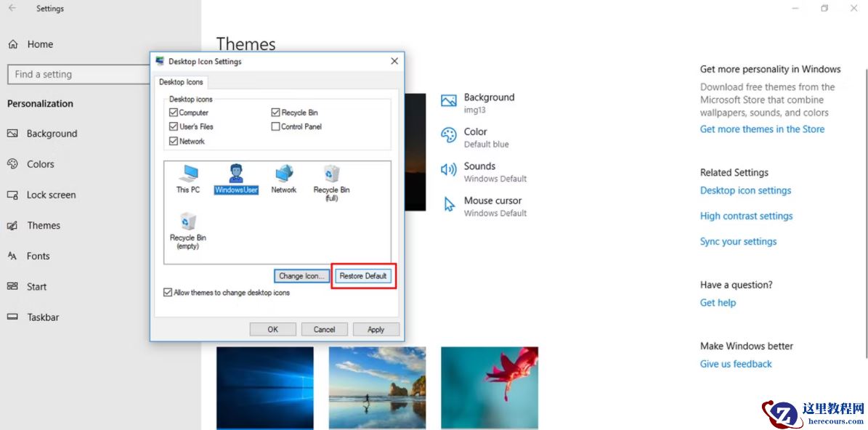This screenshot has height=430, width=868.
Task: Open Get more themes in the Store link
Action: point(762,129)
